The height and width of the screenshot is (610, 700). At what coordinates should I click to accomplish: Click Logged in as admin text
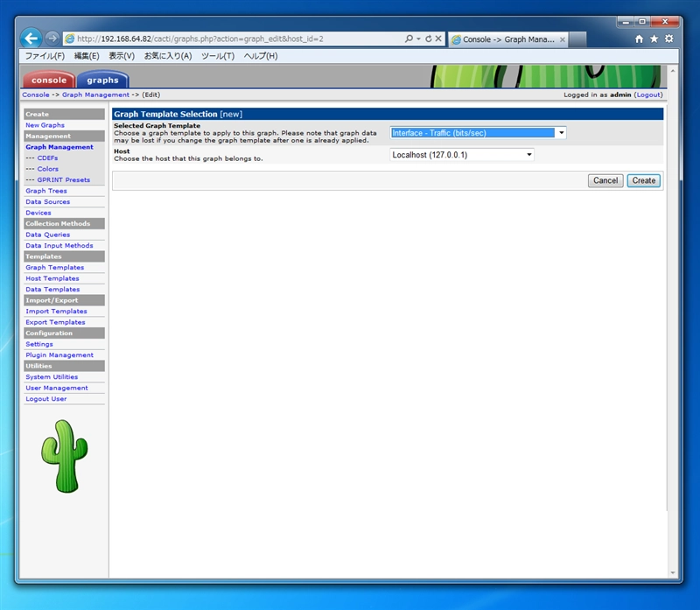(x=598, y=95)
